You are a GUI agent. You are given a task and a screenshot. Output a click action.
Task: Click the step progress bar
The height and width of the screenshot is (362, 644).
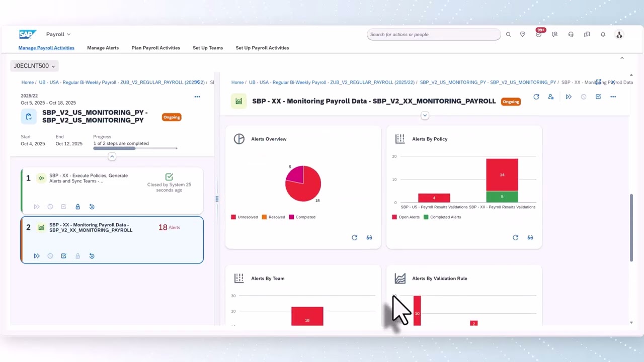(135, 148)
